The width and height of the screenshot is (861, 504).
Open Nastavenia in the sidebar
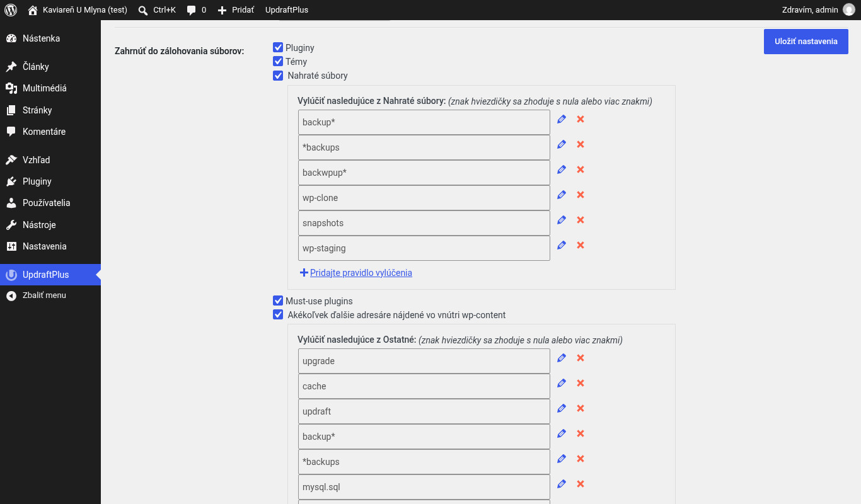pyautogui.click(x=50, y=246)
